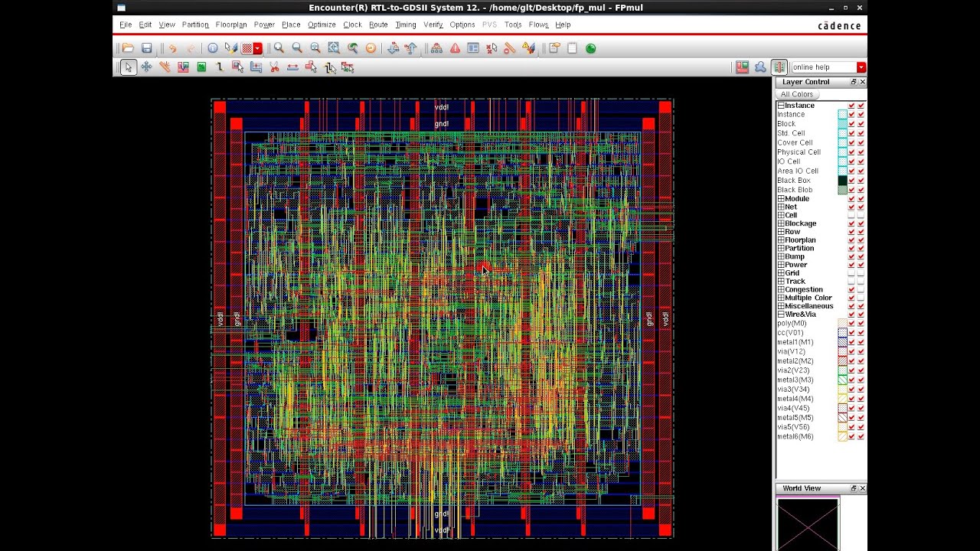Open the Floorplan menu

231,24
